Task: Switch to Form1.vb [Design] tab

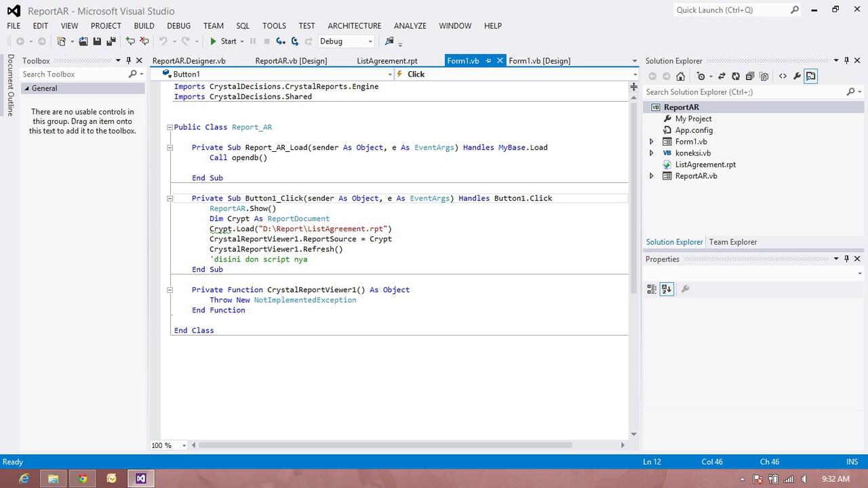Action: [540, 61]
